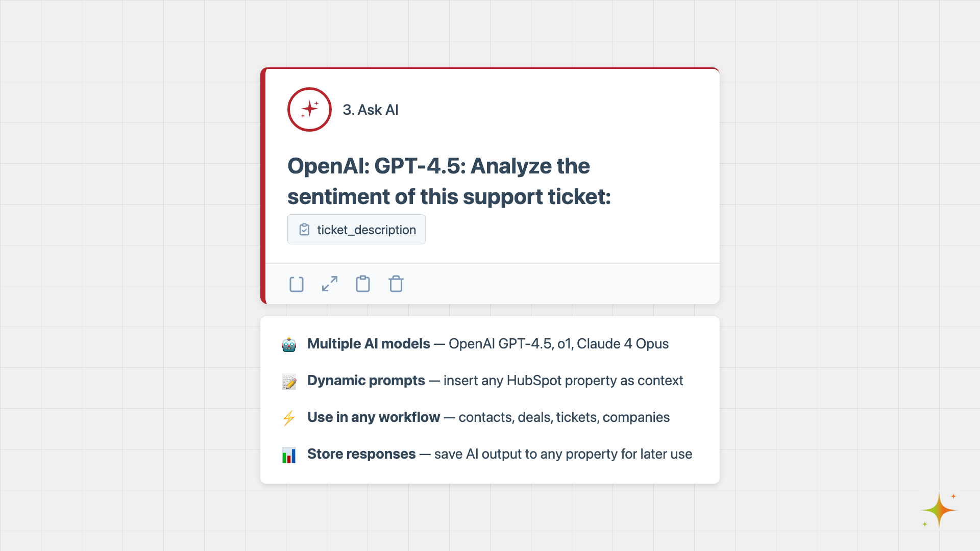Screen dimensions: 980x551
Task: Click the bar chart emoji icon
Action: click(289, 455)
